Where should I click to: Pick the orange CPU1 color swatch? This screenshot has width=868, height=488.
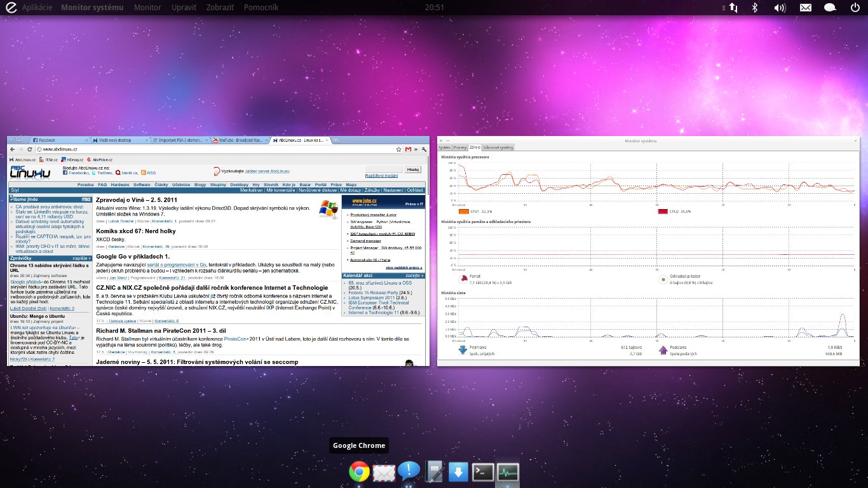click(463, 211)
